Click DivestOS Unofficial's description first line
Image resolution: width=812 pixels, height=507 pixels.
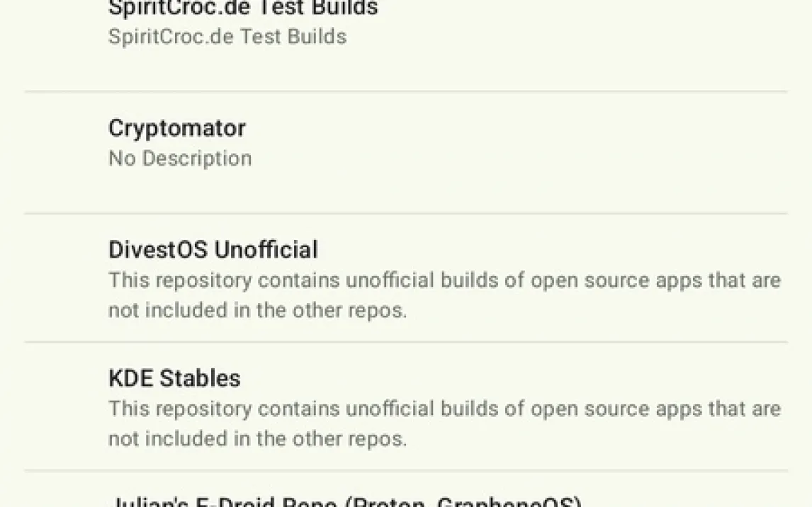[x=444, y=280]
